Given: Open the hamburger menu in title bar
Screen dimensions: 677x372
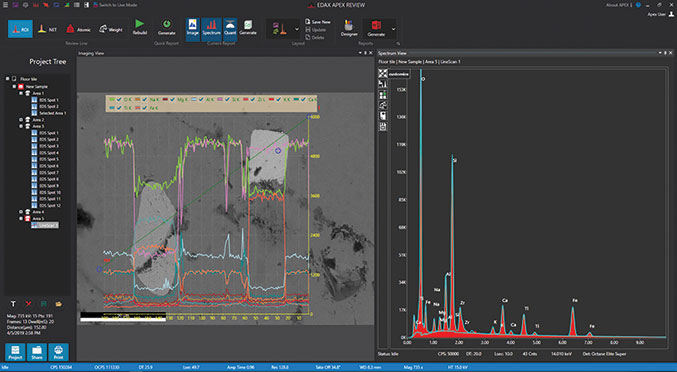Looking at the screenshot, I should pos(5,5).
